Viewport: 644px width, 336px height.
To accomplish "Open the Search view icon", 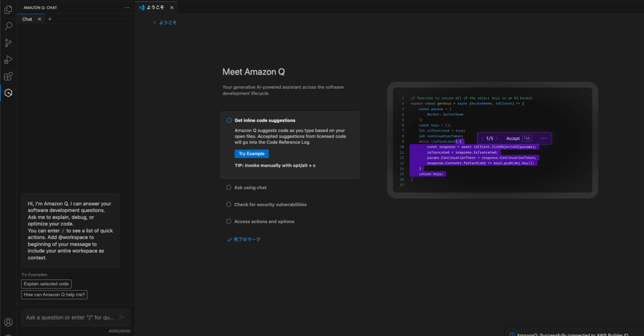I will pos(8,26).
